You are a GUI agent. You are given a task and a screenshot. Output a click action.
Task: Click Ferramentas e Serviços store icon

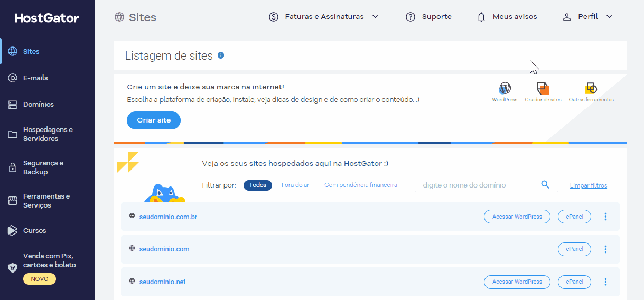(13, 201)
